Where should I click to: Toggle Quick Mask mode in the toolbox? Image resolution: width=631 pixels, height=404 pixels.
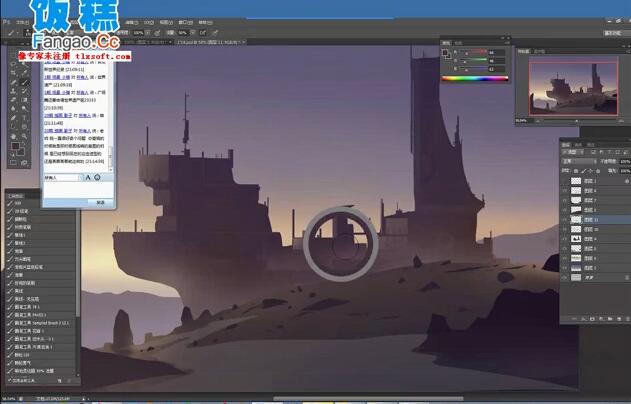coord(13,162)
